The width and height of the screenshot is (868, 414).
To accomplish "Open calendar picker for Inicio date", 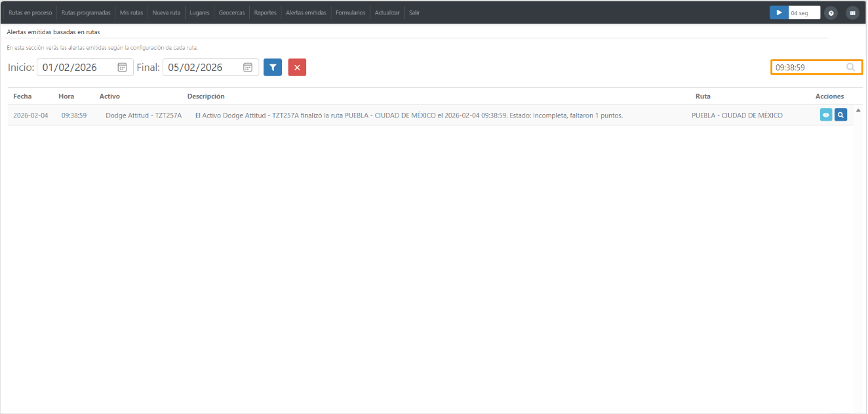I will [122, 67].
